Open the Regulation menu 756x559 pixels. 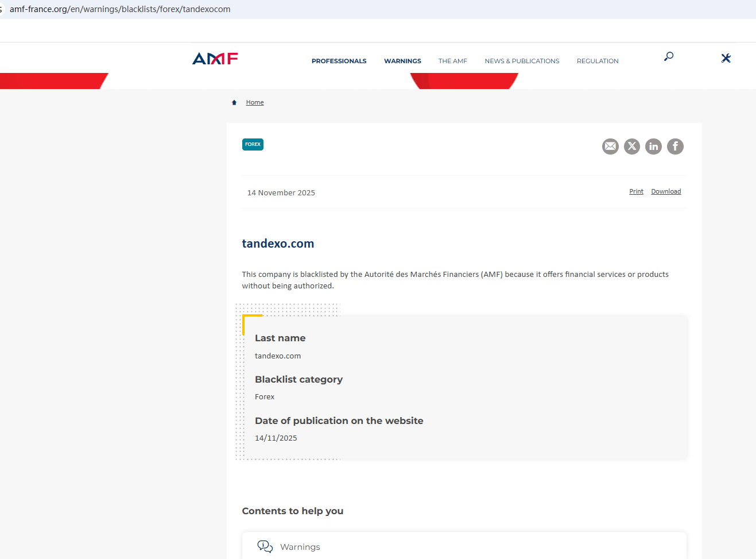pos(598,61)
